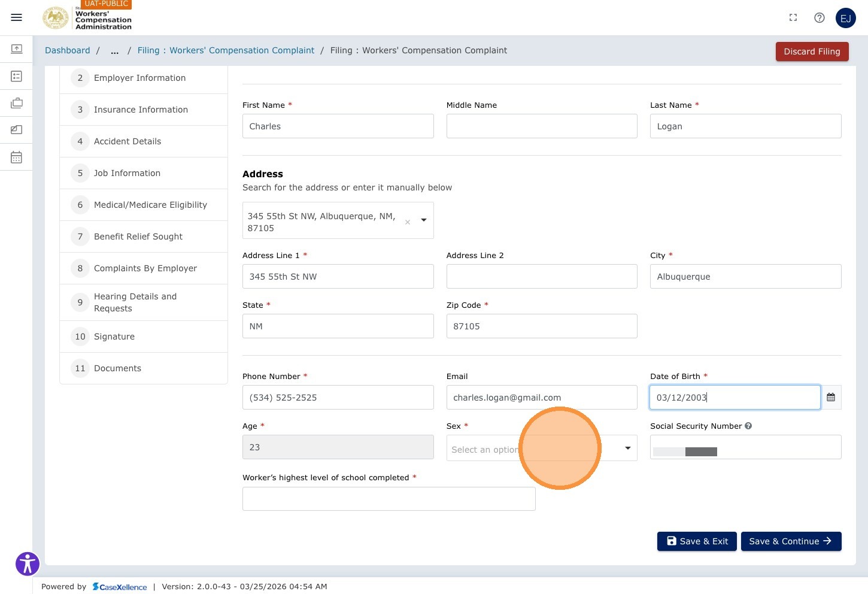868x594 pixels.
Task: Click the Phone Number field
Action: point(338,398)
